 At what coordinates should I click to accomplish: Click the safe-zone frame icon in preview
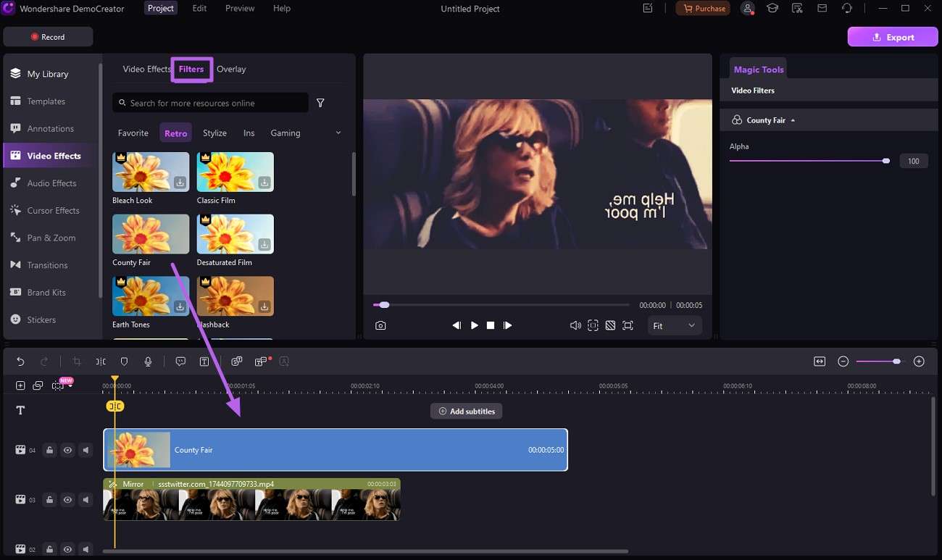point(593,326)
